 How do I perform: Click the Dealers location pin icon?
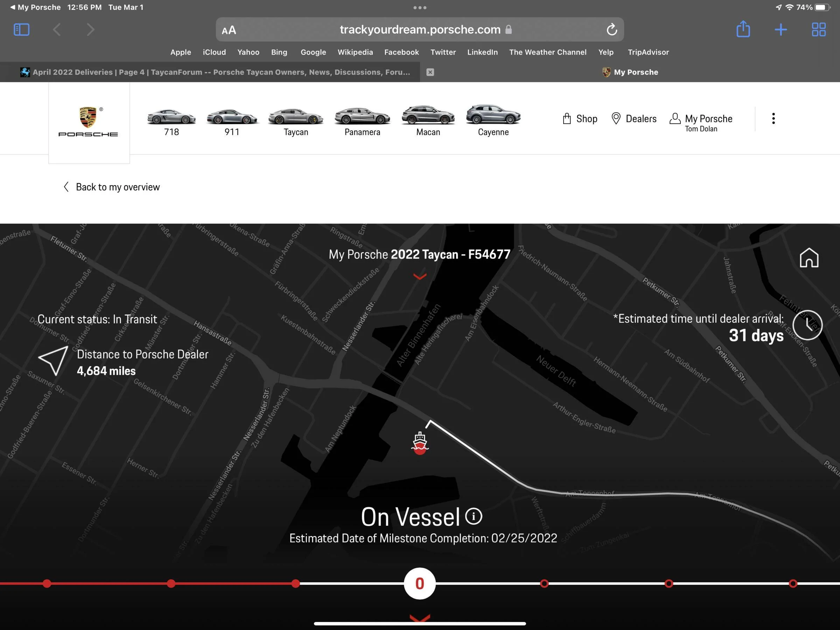click(x=616, y=119)
